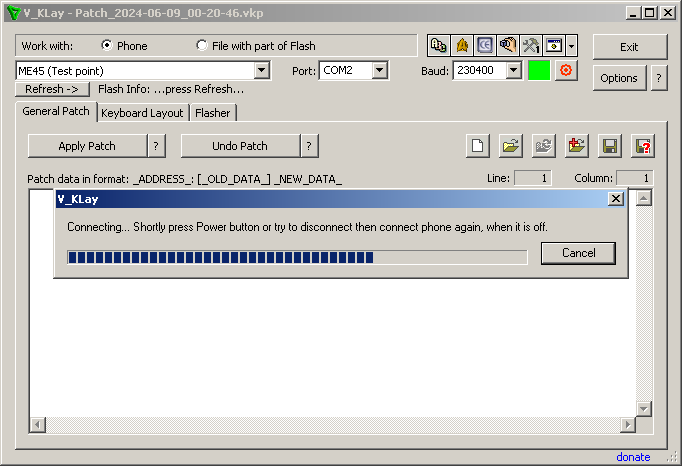Cancel the connecting dialog

coord(578,253)
